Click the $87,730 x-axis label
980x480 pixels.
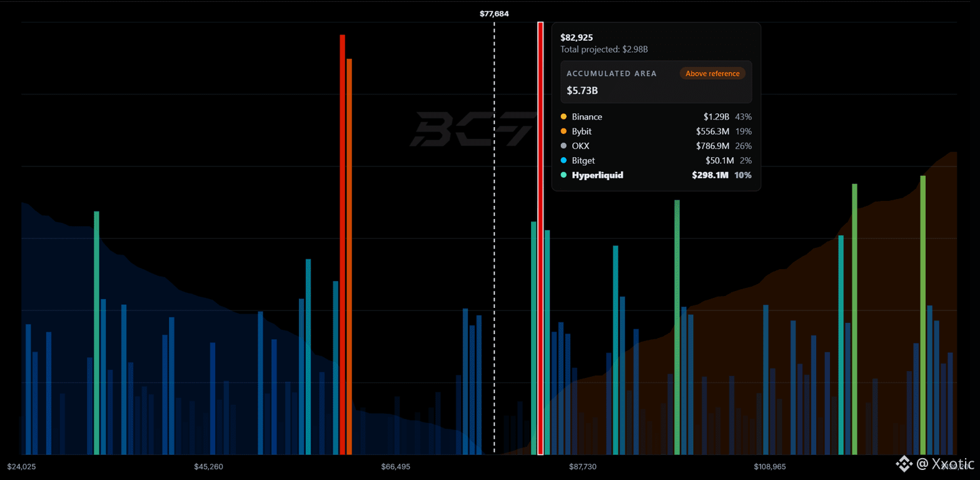tap(582, 467)
